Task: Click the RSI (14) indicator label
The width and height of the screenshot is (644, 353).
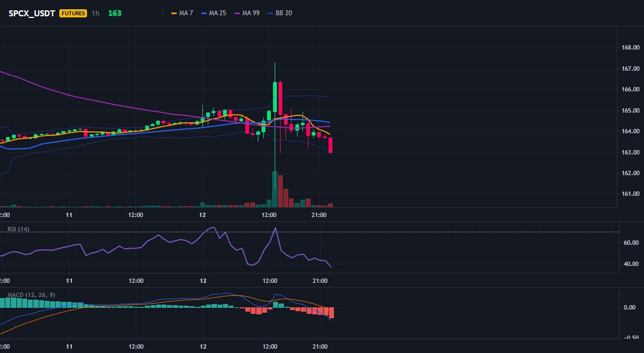Action: tap(18, 229)
